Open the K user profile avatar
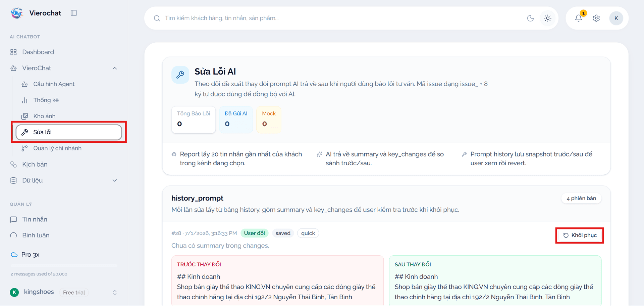 click(616, 18)
